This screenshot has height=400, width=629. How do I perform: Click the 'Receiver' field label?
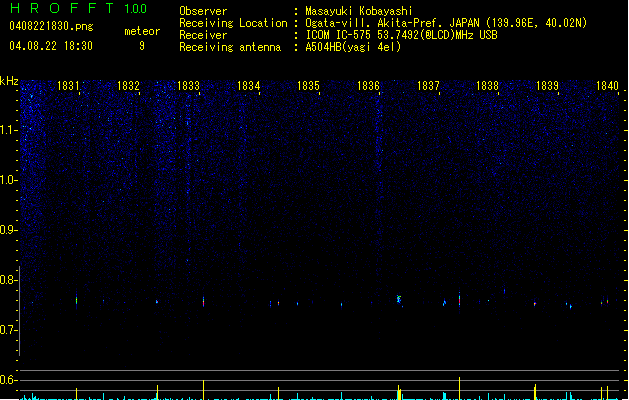(x=203, y=35)
